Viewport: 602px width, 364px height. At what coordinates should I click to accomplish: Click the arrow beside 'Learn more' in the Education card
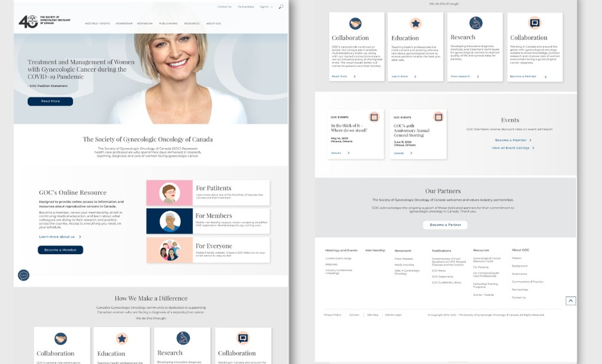(x=415, y=76)
